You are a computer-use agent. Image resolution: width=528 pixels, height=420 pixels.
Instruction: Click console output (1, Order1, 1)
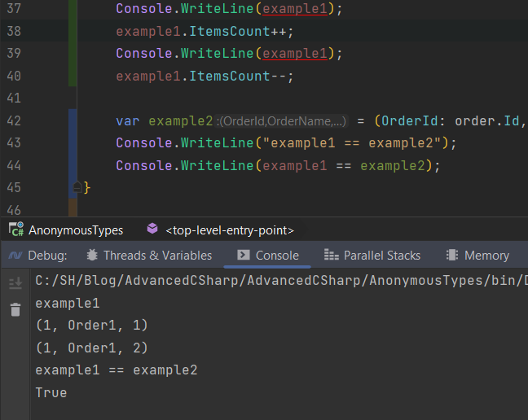pyautogui.click(x=91, y=326)
